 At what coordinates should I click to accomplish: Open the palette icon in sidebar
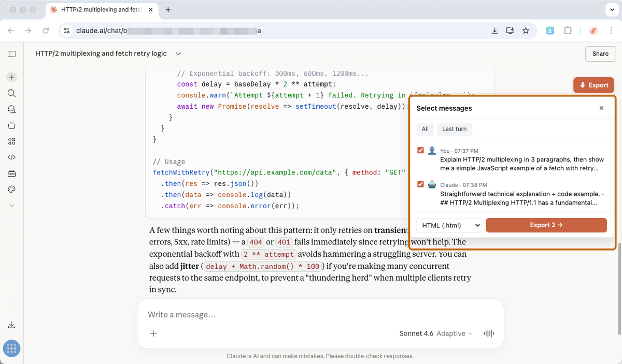pyautogui.click(x=11, y=190)
